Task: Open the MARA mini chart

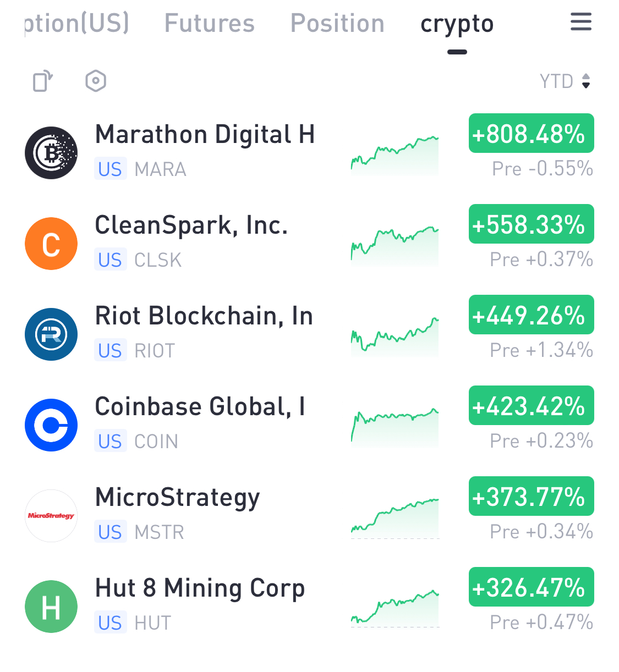Action: point(395,155)
